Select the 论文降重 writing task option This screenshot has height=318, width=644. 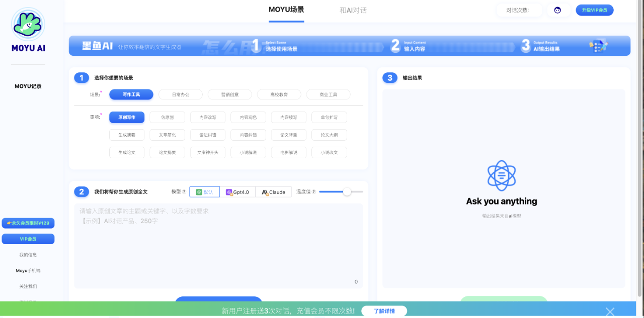click(288, 135)
